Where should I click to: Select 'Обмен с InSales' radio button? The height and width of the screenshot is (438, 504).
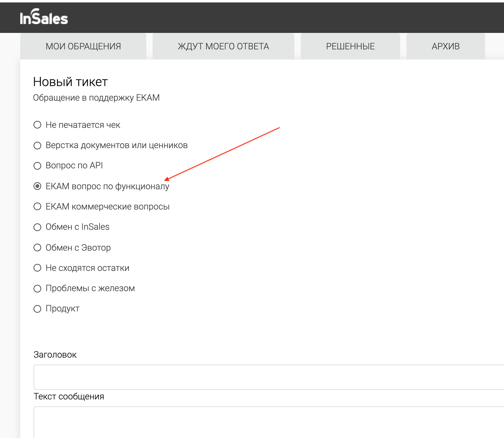tap(37, 227)
